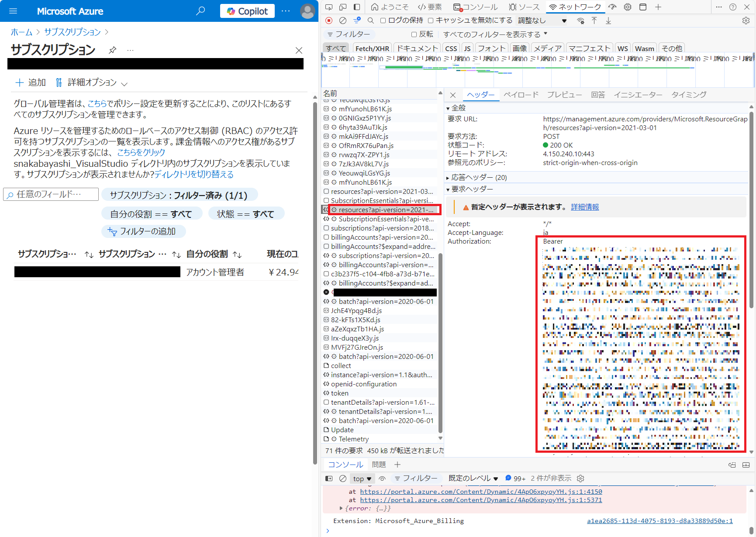Check the 反転 filter checkbox
This screenshot has width=756, height=537.
point(414,34)
